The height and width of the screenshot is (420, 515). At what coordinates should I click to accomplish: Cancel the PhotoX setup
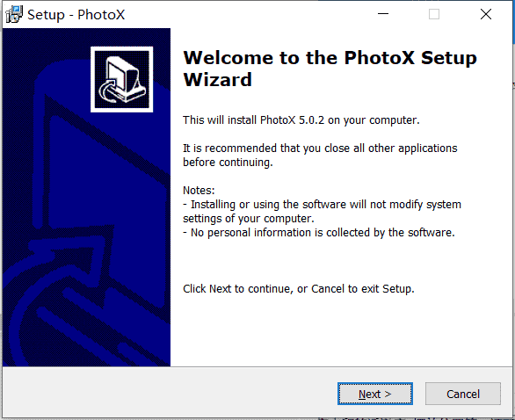[463, 394]
